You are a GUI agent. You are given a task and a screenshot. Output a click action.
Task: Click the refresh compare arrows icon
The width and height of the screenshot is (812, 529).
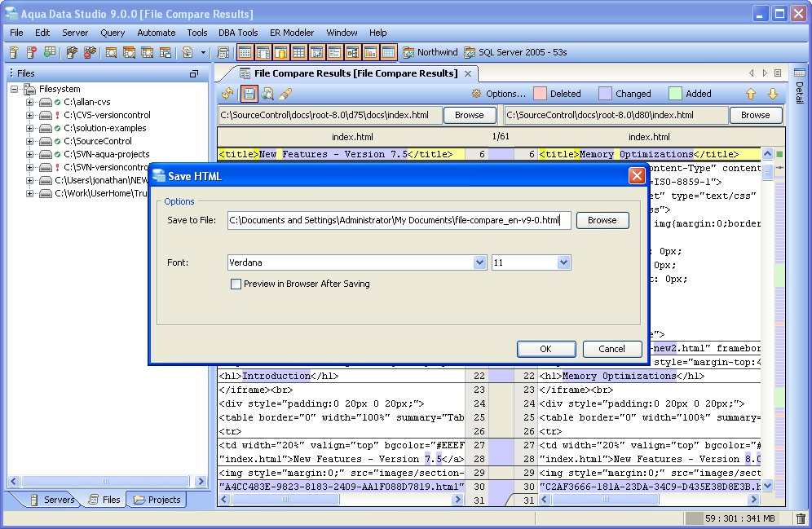pyautogui.click(x=227, y=94)
